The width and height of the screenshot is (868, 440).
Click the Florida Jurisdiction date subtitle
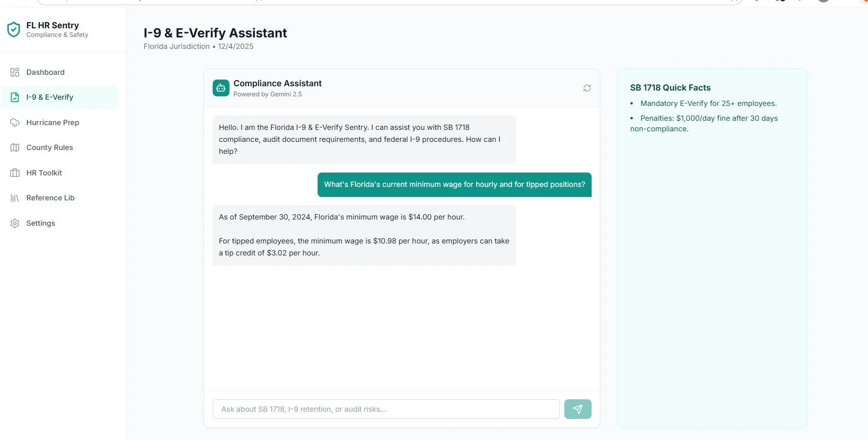(198, 46)
